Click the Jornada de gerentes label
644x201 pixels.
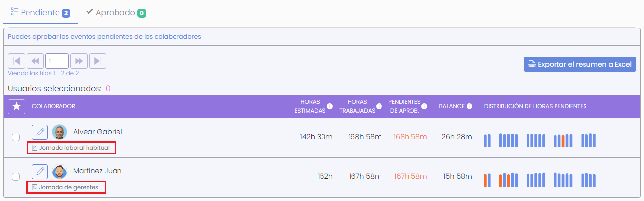click(68, 187)
